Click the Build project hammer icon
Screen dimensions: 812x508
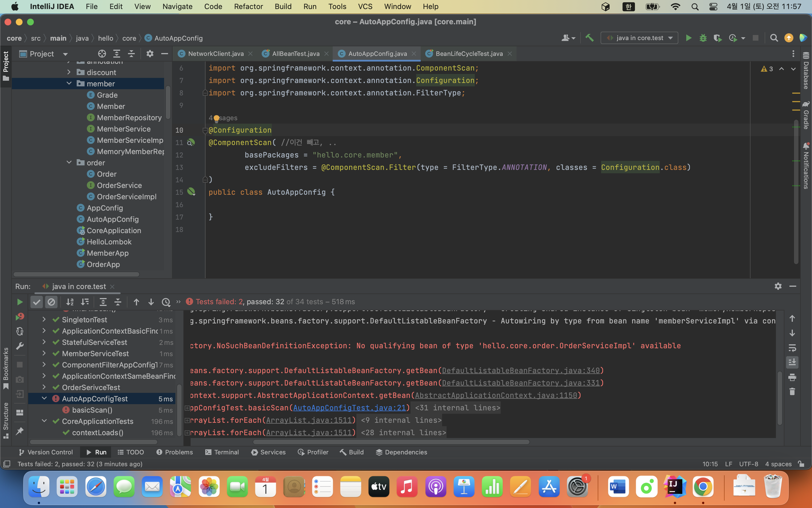[590, 38]
